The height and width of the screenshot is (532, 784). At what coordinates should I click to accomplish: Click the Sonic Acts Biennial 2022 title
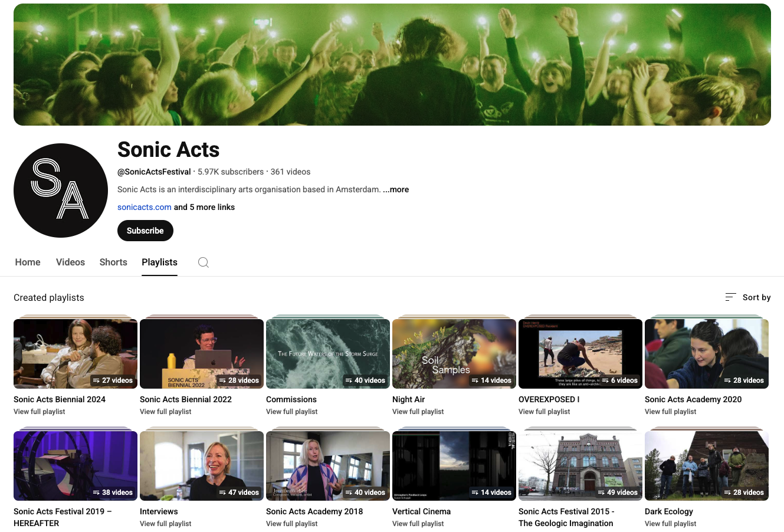186,399
